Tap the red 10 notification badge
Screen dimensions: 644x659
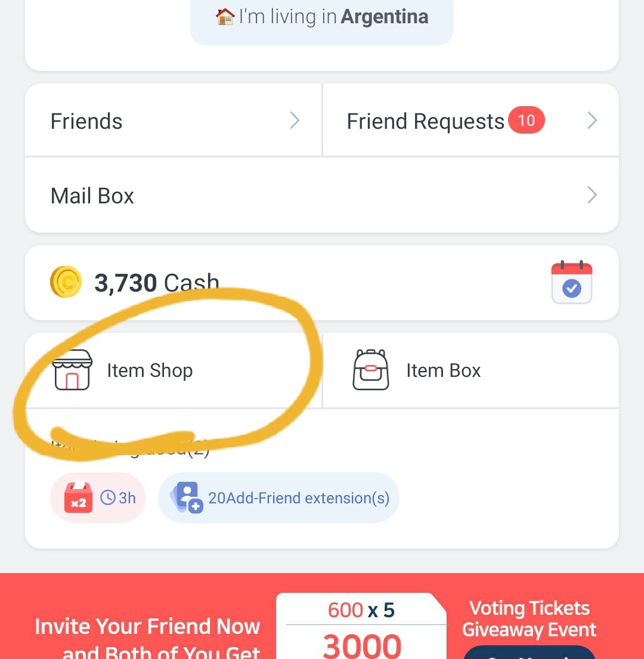(526, 121)
